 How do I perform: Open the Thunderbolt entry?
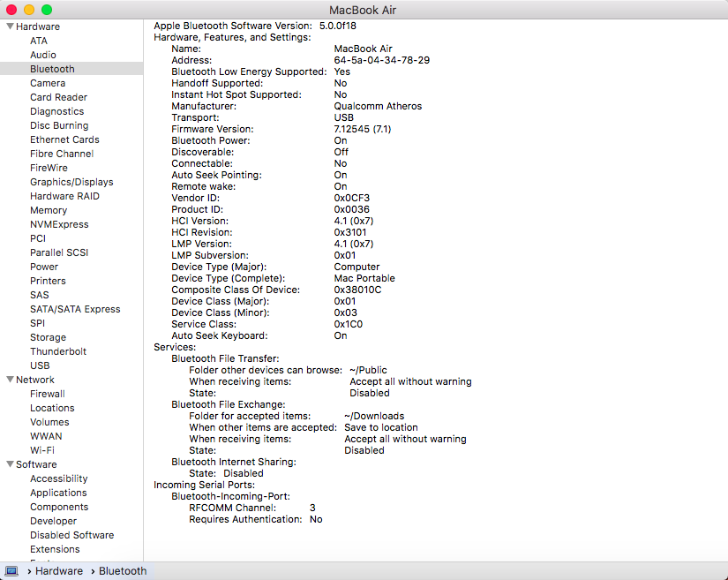point(58,351)
